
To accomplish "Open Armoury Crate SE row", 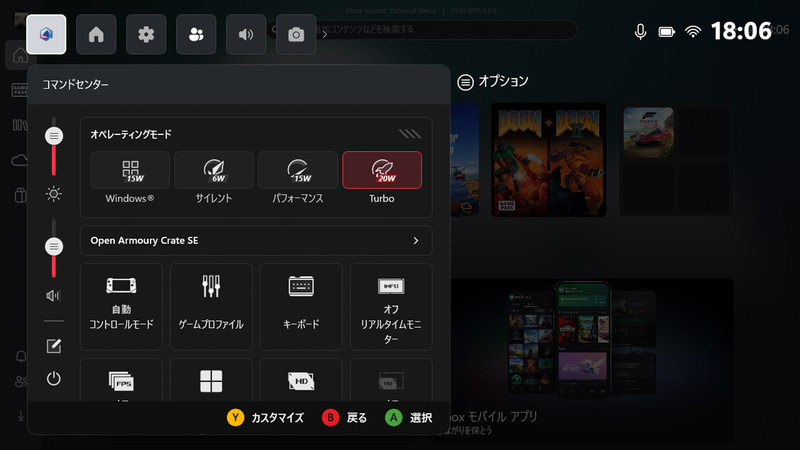I will click(x=256, y=240).
